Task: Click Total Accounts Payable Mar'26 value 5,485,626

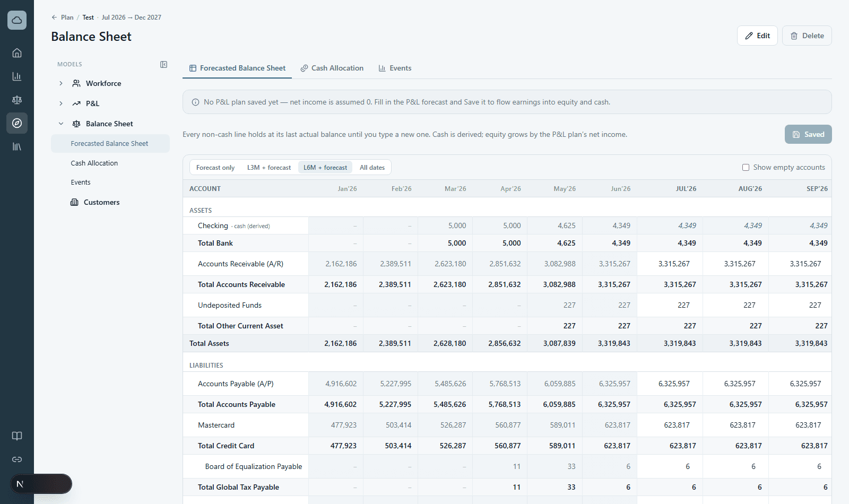Action: coord(450,404)
